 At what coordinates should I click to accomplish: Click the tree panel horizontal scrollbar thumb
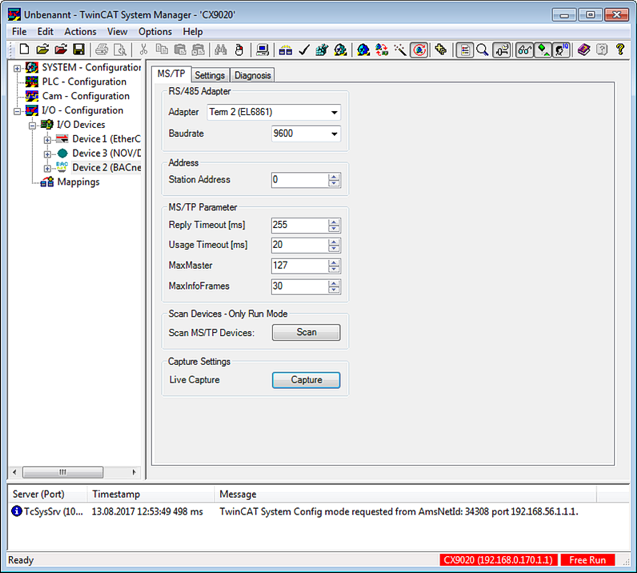click(63, 472)
